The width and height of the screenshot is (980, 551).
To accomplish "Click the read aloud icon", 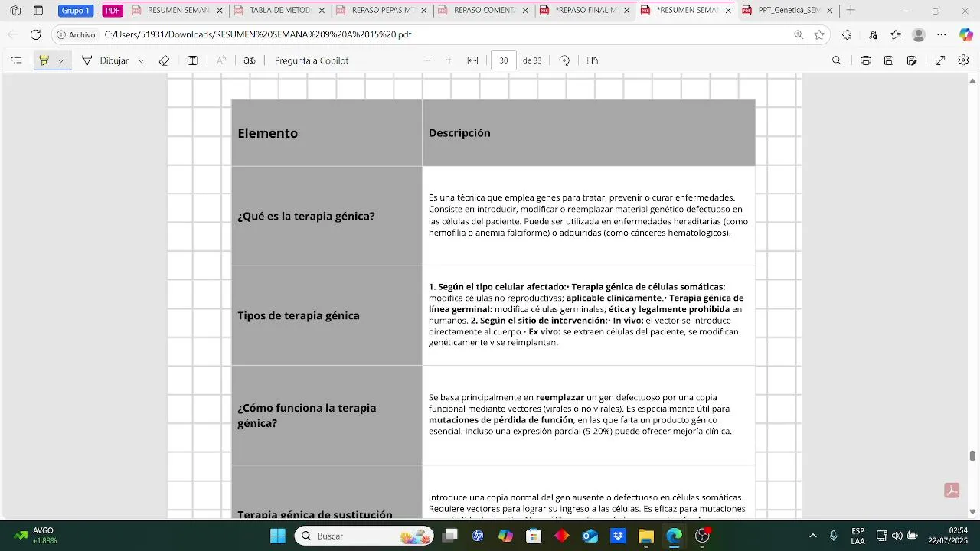I will tap(221, 60).
